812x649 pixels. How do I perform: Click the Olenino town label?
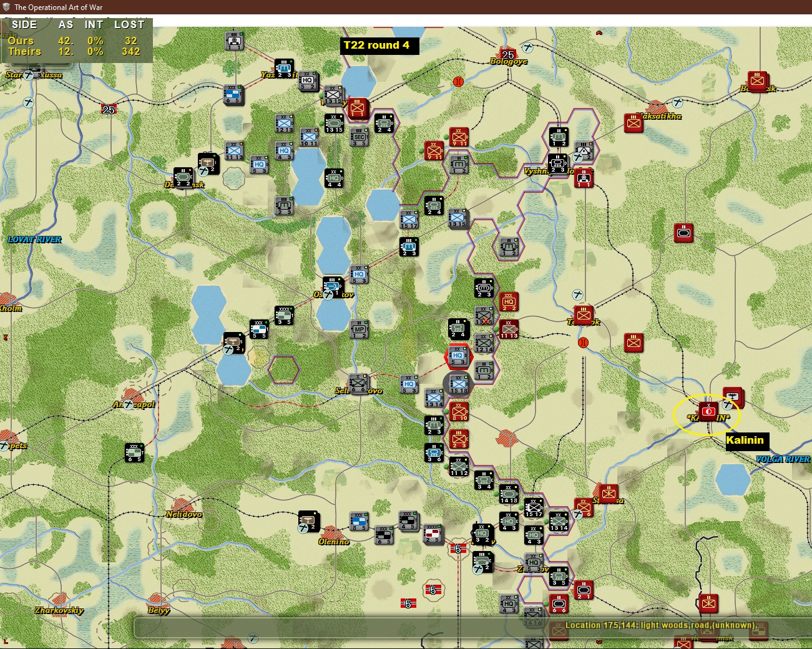(334, 542)
